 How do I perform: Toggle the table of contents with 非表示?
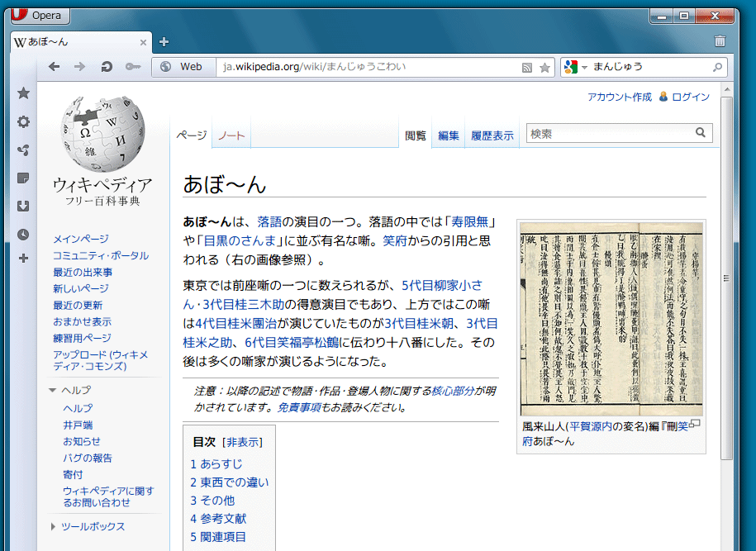[243, 442]
